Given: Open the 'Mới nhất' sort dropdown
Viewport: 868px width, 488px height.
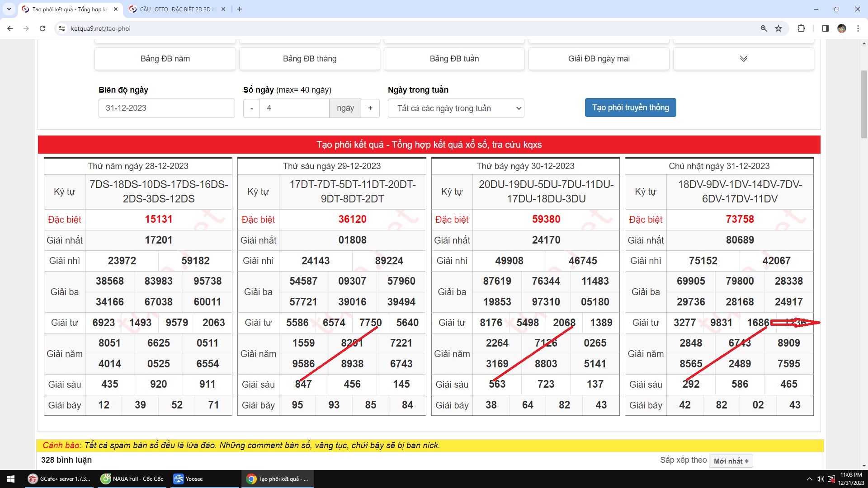Looking at the screenshot, I should [731, 461].
